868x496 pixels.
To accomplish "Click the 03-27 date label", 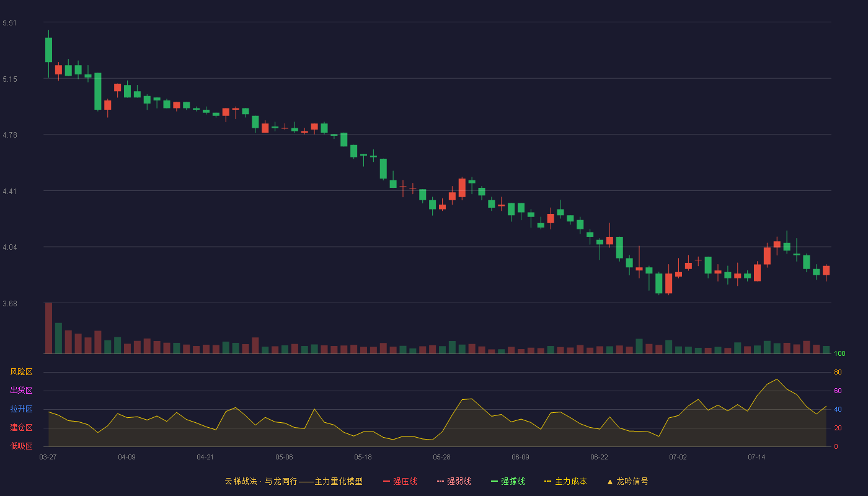I will coord(48,457).
